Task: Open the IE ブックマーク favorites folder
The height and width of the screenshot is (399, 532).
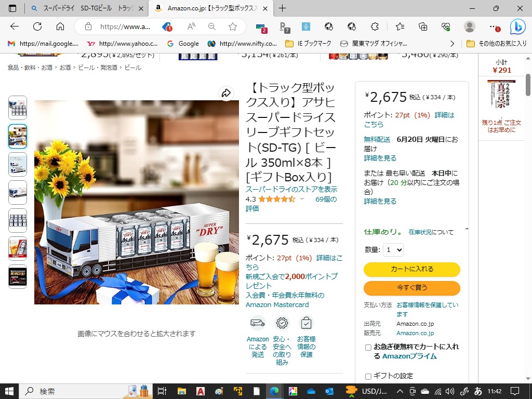Action: tap(308, 44)
